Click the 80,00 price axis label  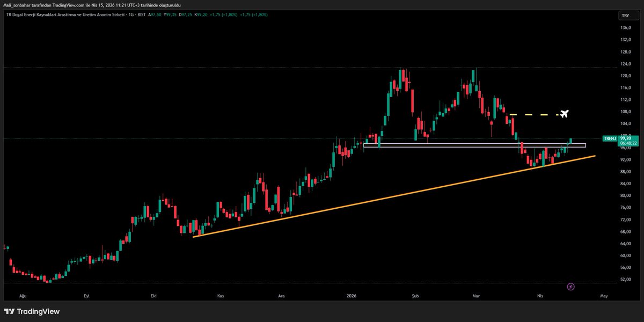[625, 196]
